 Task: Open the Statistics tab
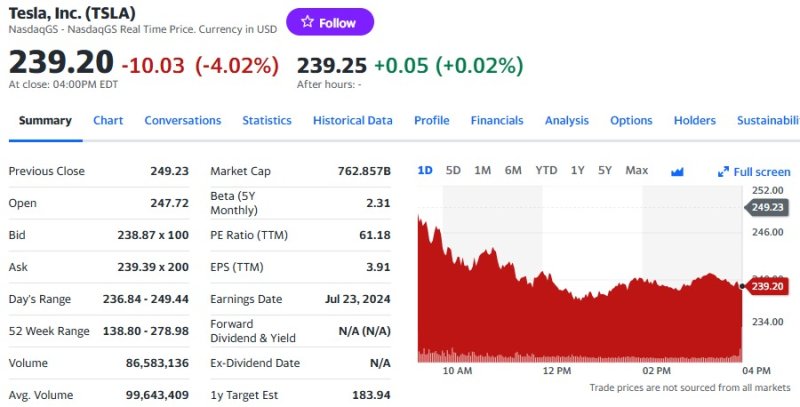click(267, 121)
